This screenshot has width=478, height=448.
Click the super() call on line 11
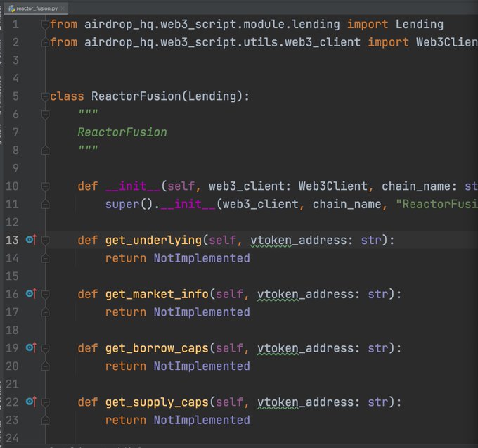coord(129,205)
